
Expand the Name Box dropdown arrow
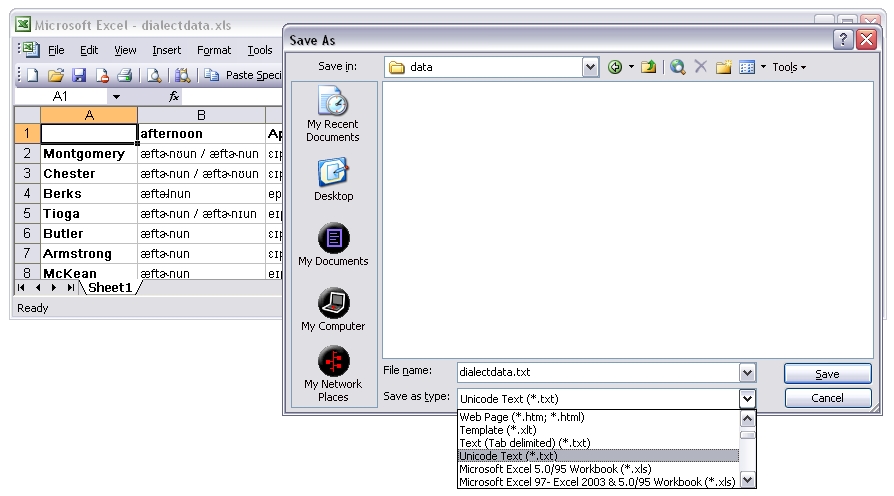(117, 97)
